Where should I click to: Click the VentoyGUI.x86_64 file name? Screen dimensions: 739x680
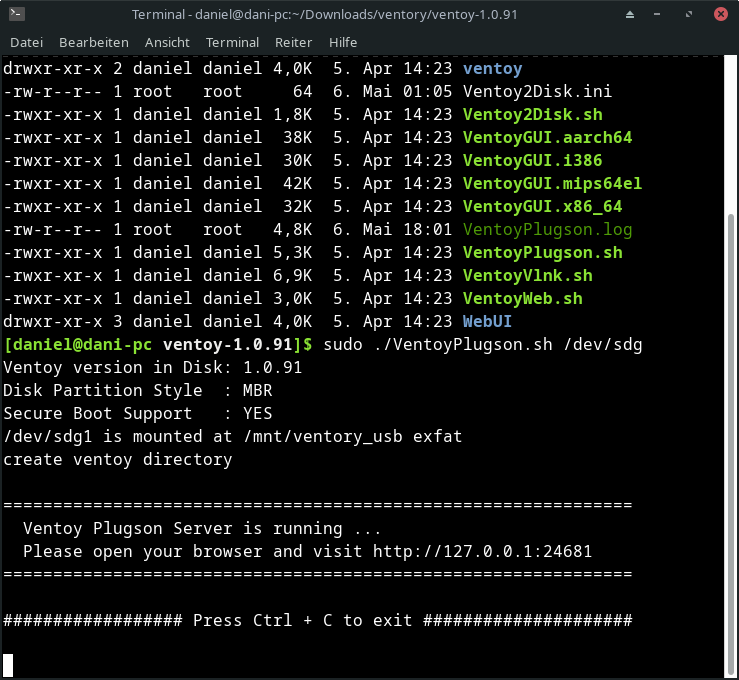click(x=542, y=206)
